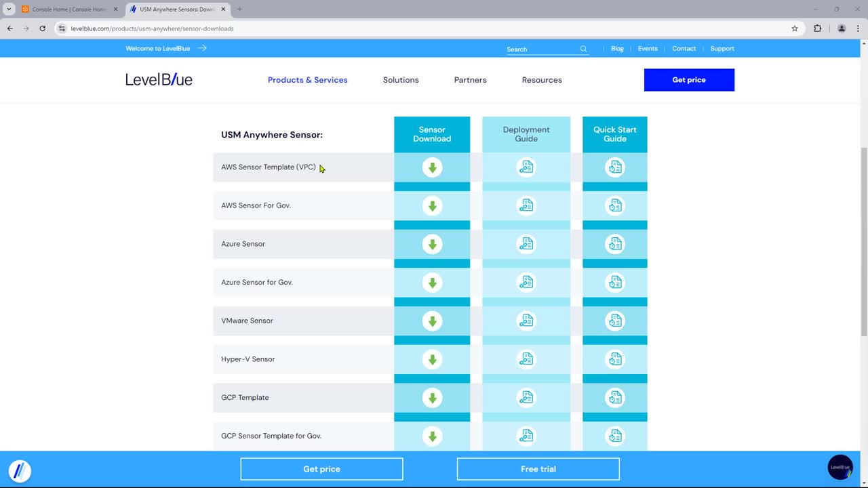Download the VMware Sensor
The image size is (868, 488).
[432, 321]
